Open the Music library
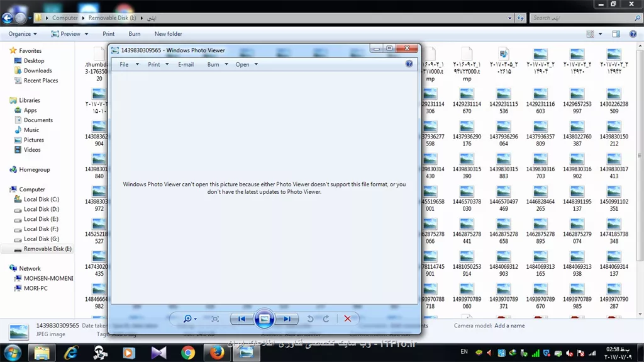Screen dimensions: 644x362 (x=31, y=130)
